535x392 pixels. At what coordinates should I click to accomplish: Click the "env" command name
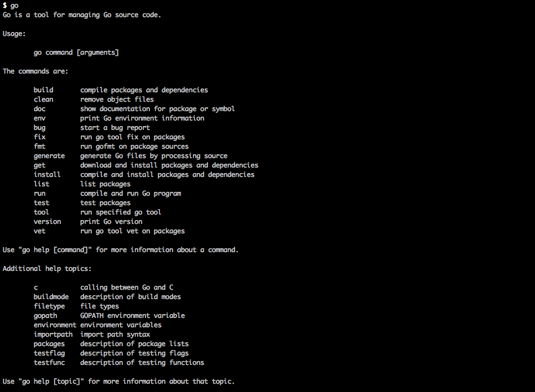click(x=39, y=118)
